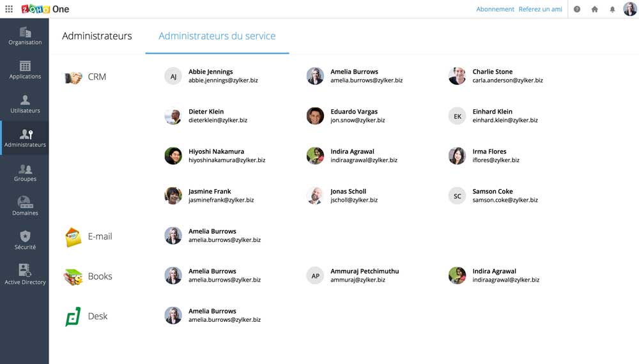Click the Books service label
Viewport: 639px width, 364px height.
[100, 277]
